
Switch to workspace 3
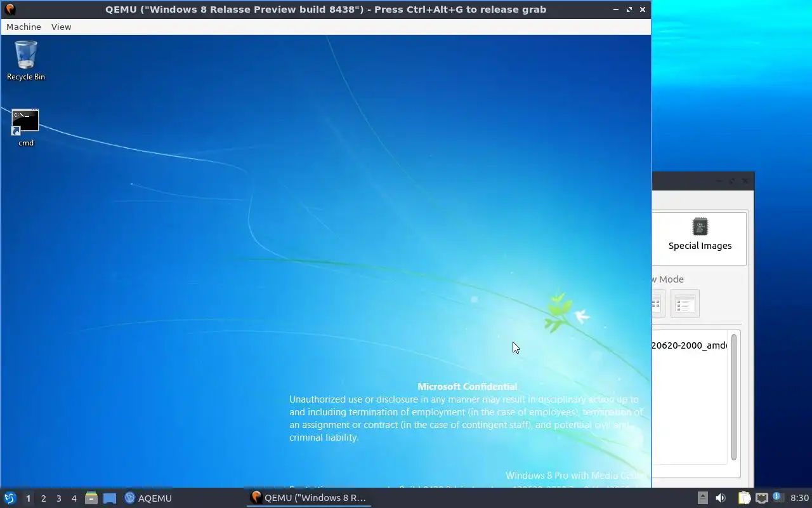58,498
